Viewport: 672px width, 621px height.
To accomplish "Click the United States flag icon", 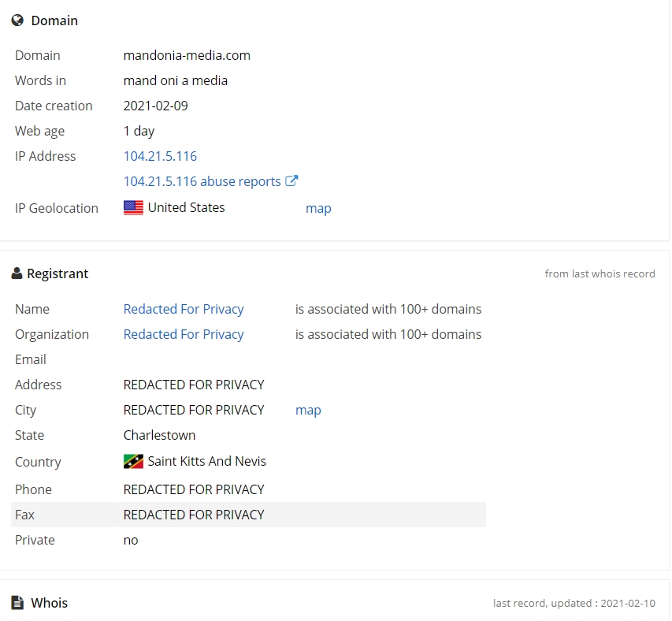I will coord(133,207).
